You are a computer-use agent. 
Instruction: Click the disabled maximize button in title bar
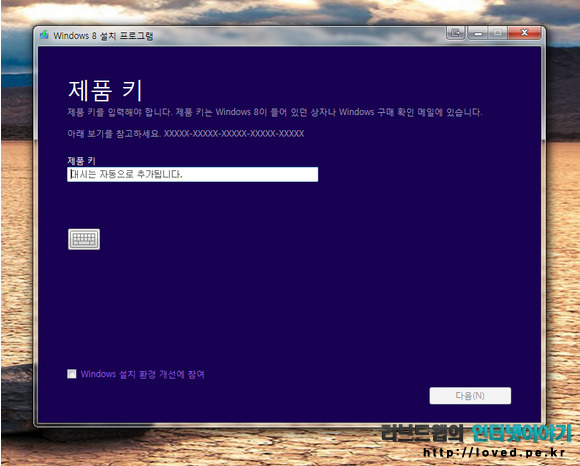click(x=498, y=33)
